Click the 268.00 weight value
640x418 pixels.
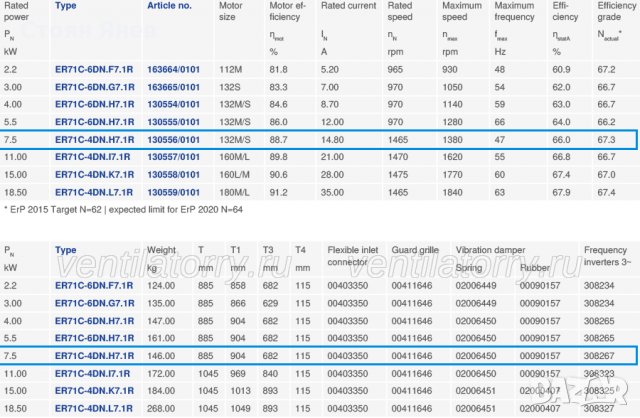coord(161,411)
